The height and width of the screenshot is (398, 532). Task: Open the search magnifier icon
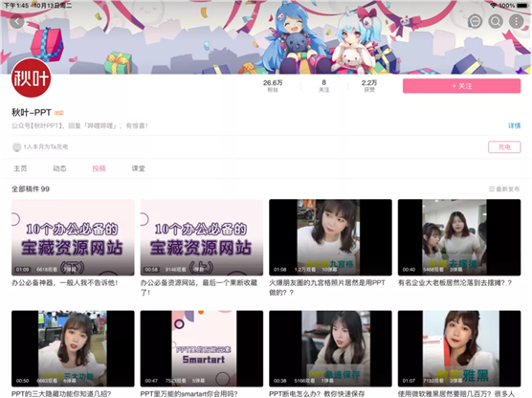pyautogui.click(x=496, y=22)
